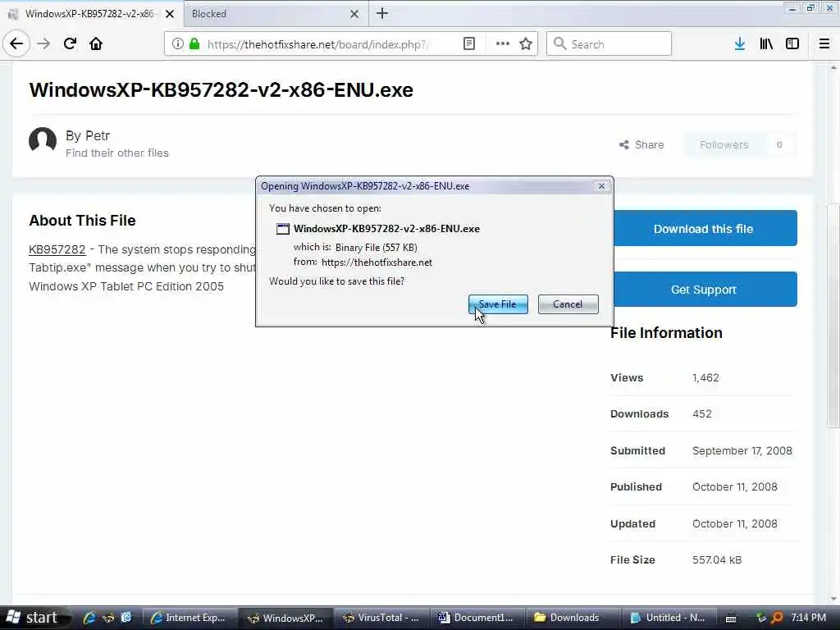Bookmark this page with the star
Screen dimensions: 840x630
click(526, 44)
